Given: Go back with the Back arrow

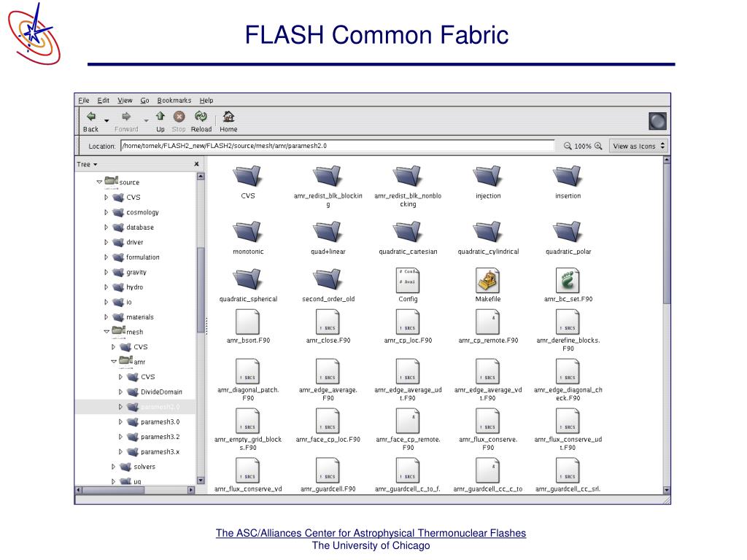Looking at the screenshot, I should pyautogui.click(x=90, y=122).
